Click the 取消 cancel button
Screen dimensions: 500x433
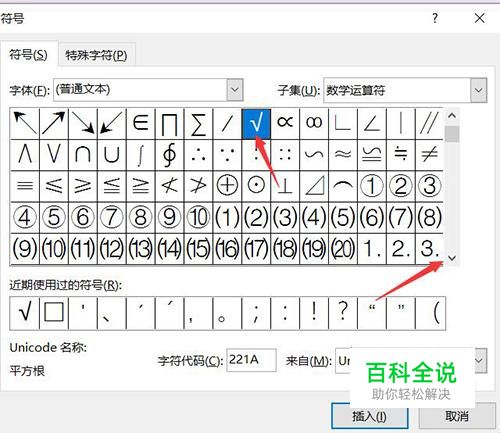pyautogui.click(x=457, y=416)
